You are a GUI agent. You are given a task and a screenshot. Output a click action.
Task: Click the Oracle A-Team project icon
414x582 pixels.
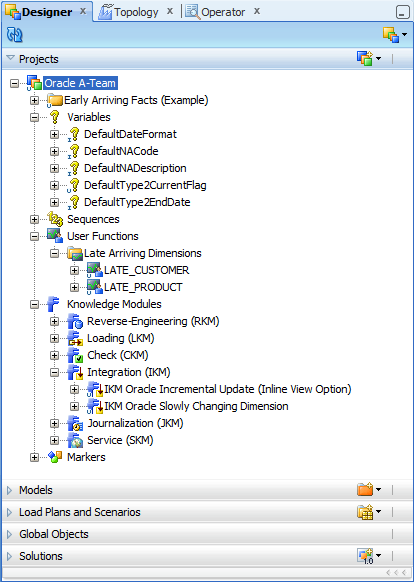[x=34, y=83]
